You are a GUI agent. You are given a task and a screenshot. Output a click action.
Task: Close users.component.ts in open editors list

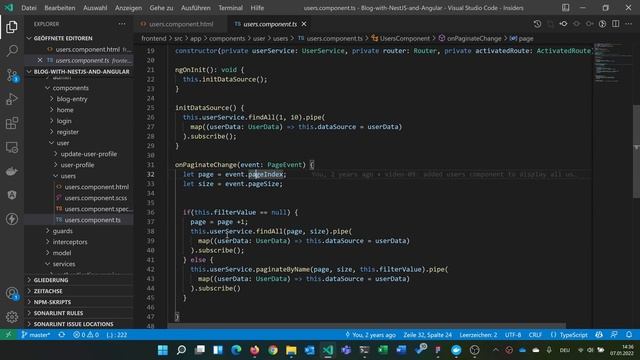click(x=40, y=60)
